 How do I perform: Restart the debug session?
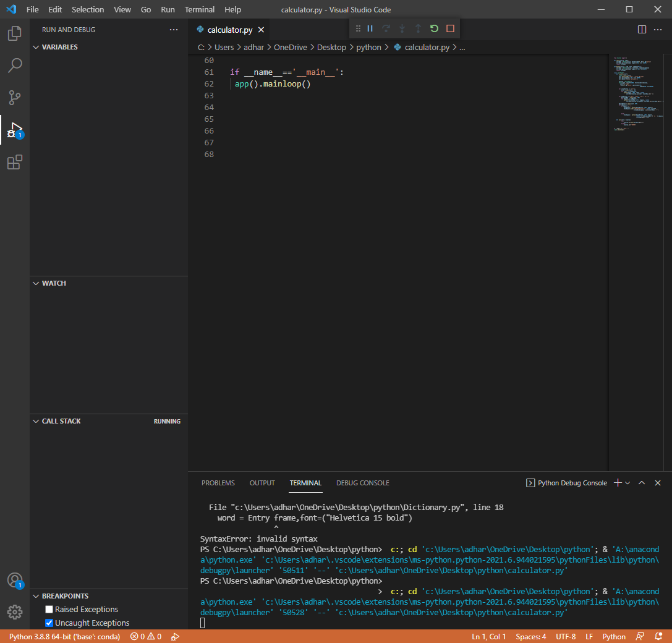click(434, 28)
